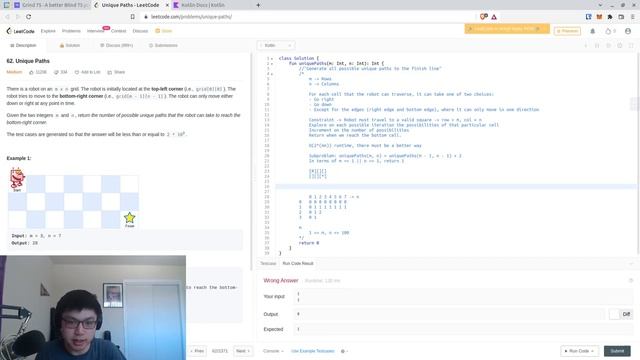Switch to the Testcase tab

coord(268,264)
